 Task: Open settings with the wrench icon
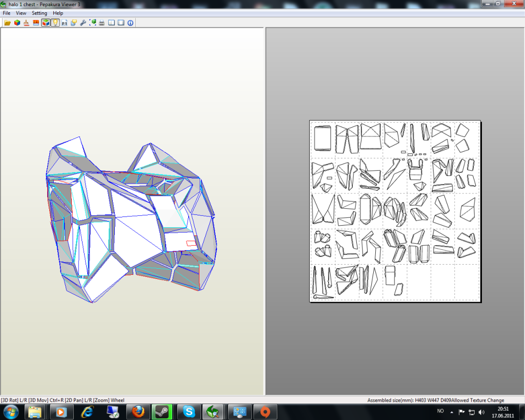[83, 23]
